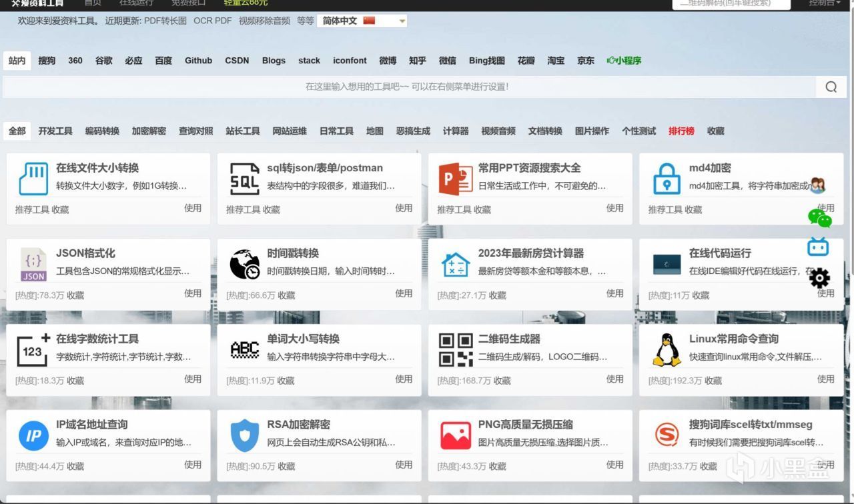Switch search source to CSDN

(x=237, y=60)
